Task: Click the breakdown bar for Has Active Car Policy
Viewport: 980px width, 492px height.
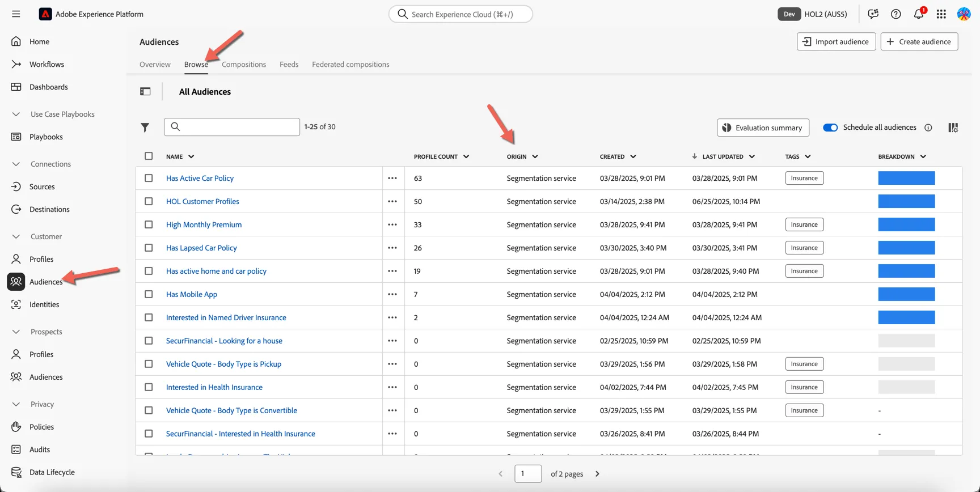Action: (x=906, y=178)
